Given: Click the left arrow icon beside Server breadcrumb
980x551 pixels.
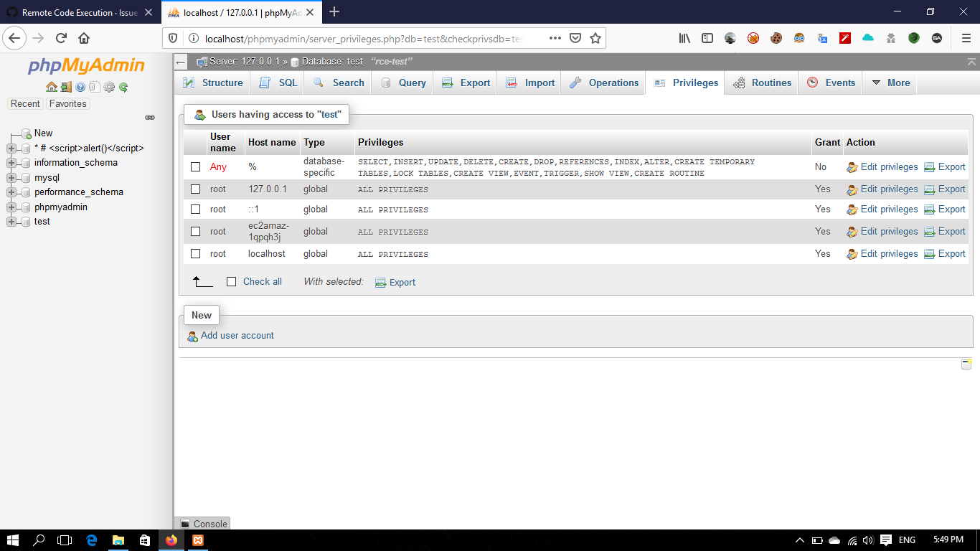Looking at the screenshot, I should [182, 62].
